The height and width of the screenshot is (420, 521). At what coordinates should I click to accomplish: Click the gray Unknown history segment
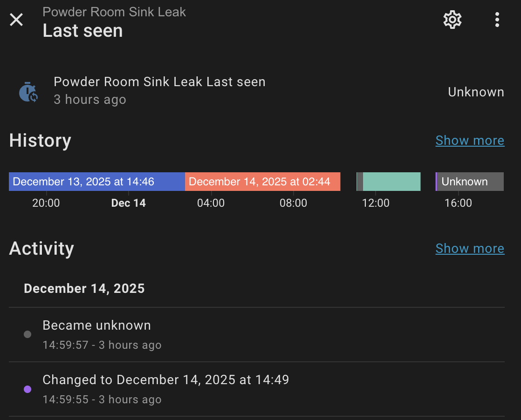pos(471,182)
